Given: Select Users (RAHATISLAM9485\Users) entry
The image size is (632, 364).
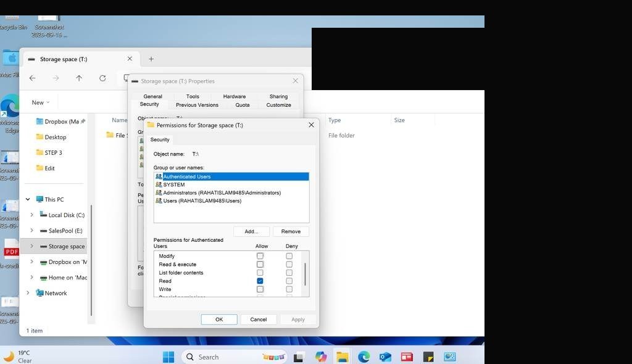Looking at the screenshot, I should click(x=231, y=201).
